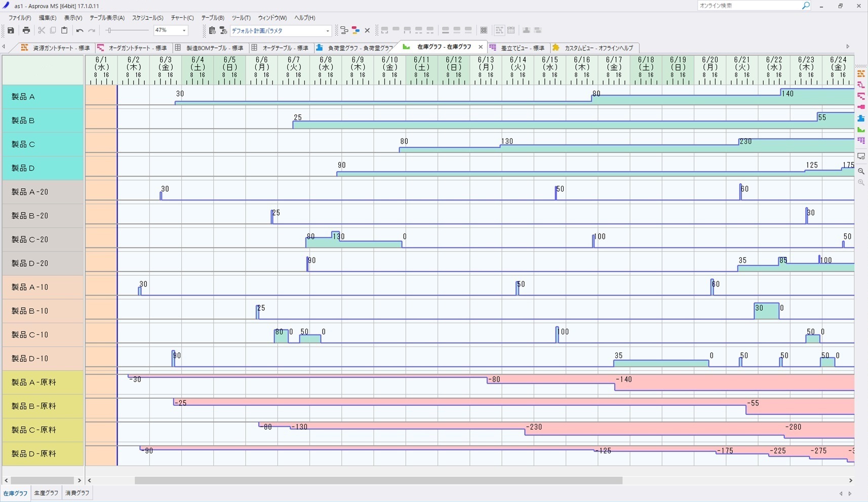Open the 47% zoom dropdown

pos(184,31)
